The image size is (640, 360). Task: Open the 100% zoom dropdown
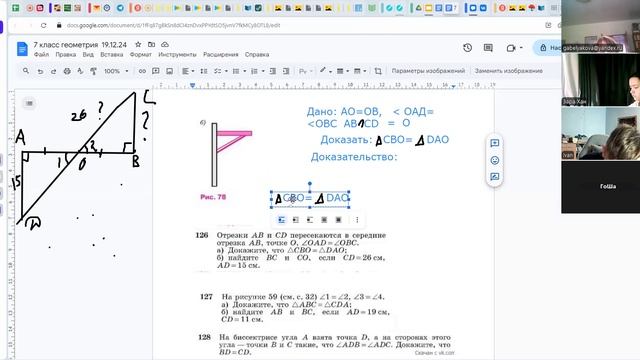tap(116, 71)
